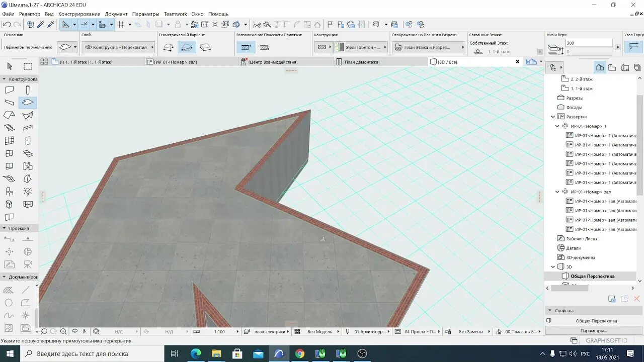The width and height of the screenshot is (644, 362).
Task: Toggle the guide lines button
Action: (66, 24)
